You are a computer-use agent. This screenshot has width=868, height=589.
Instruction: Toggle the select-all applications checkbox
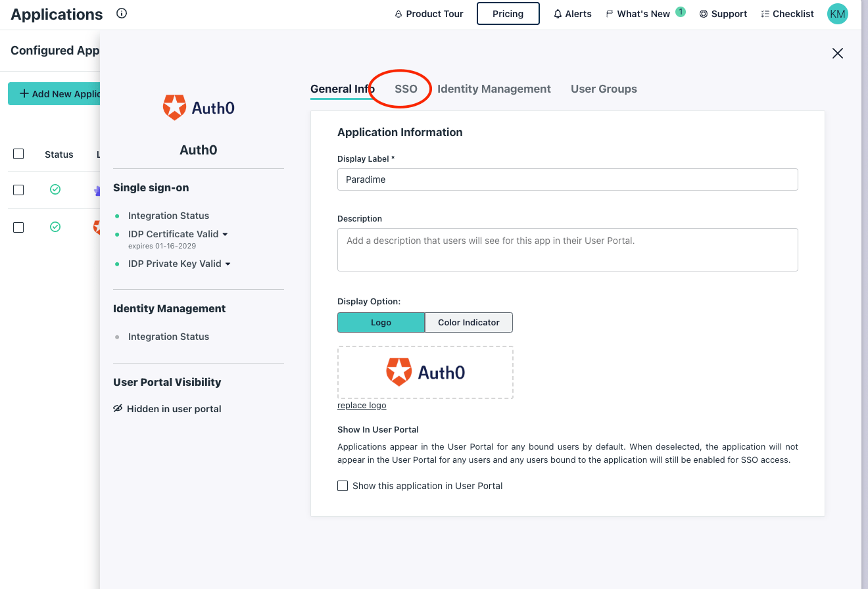click(x=18, y=153)
